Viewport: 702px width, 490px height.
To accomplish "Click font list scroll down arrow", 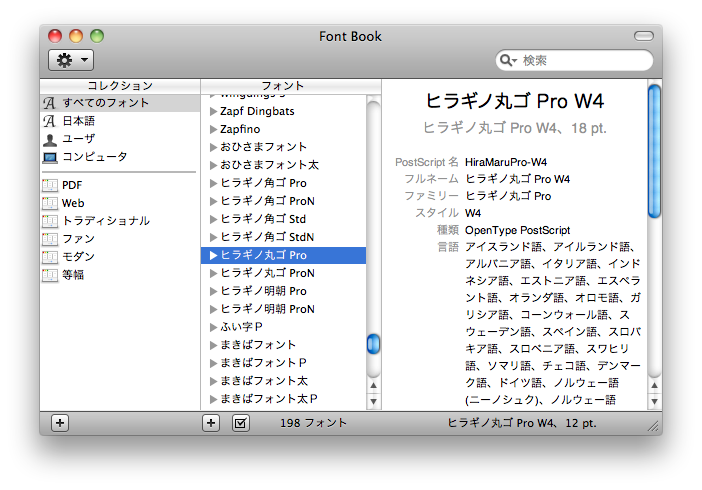I will pyautogui.click(x=373, y=401).
